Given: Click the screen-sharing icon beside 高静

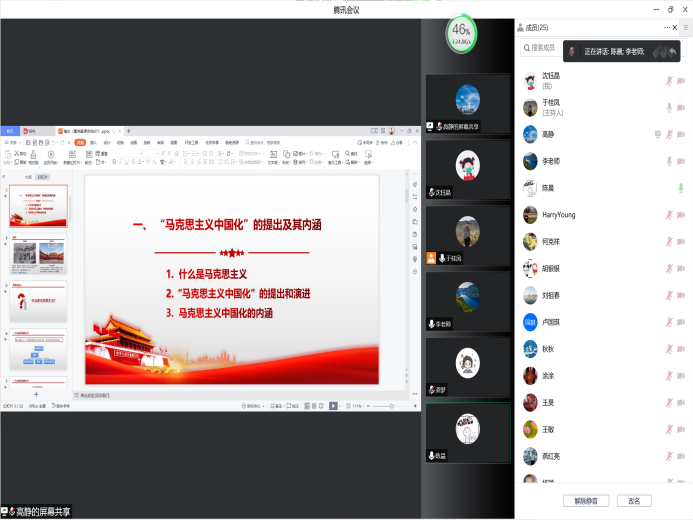Looking at the screenshot, I should coord(657,134).
